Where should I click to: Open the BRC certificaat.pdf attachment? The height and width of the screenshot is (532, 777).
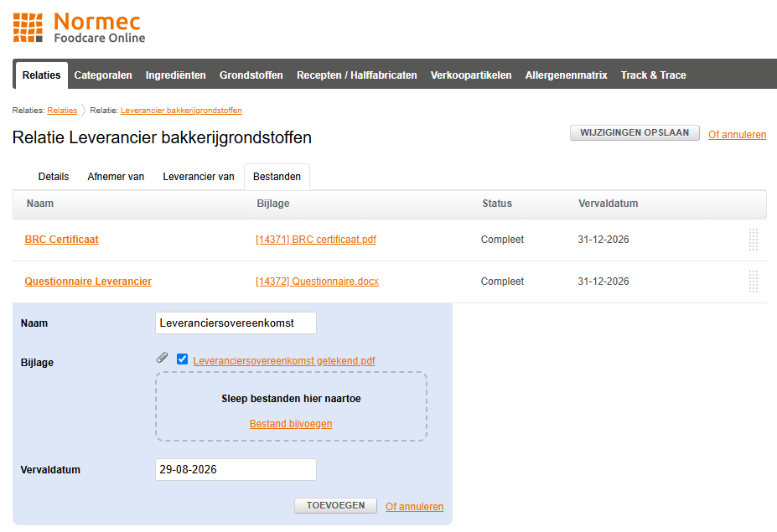coord(316,240)
